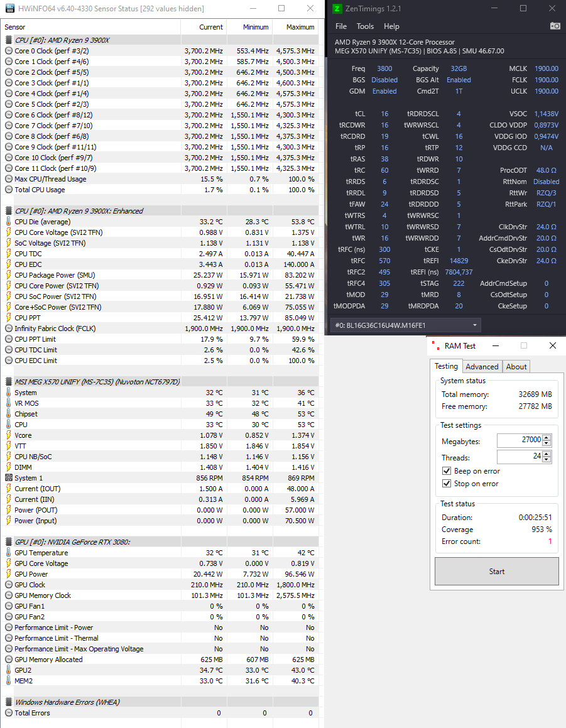Select the CPU [#0]: AMD Ryzen 9 3900X header row
Screen dimensions: 566x728
click(x=160, y=40)
